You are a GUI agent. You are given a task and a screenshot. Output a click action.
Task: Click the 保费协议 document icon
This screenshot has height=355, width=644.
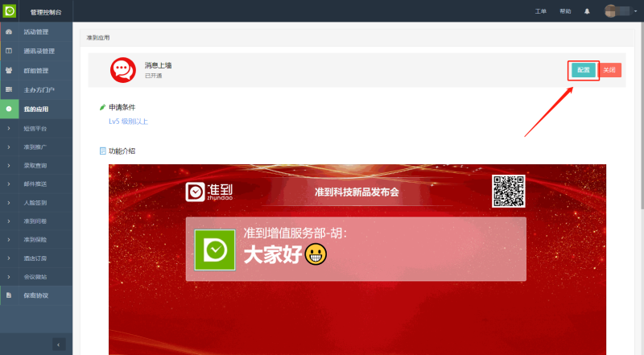[x=9, y=295]
